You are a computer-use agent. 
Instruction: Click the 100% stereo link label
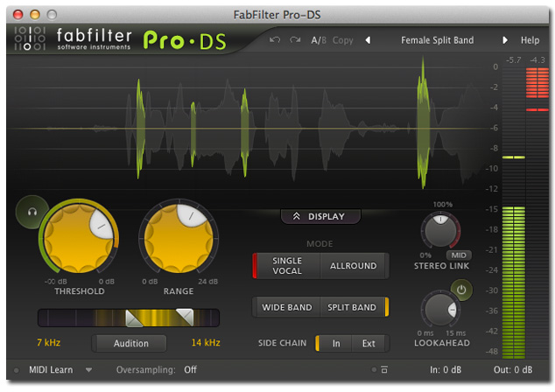(x=442, y=204)
